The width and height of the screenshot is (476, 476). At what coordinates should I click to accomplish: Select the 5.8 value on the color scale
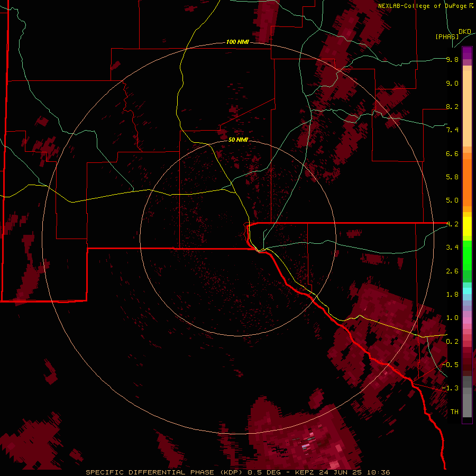(452, 177)
